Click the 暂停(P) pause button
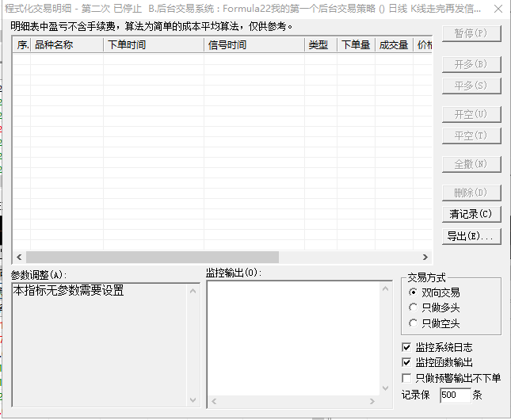The width and height of the screenshot is (511, 420). [x=471, y=33]
